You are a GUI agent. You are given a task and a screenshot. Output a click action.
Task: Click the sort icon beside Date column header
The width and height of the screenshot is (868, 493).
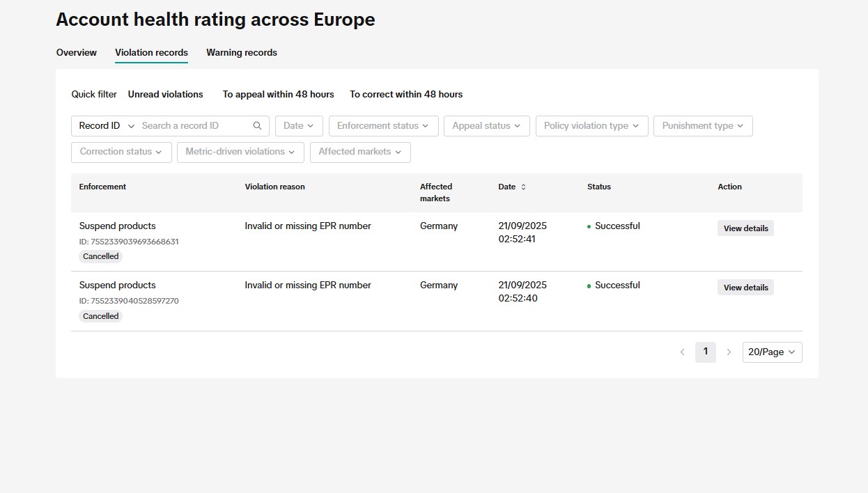(524, 187)
